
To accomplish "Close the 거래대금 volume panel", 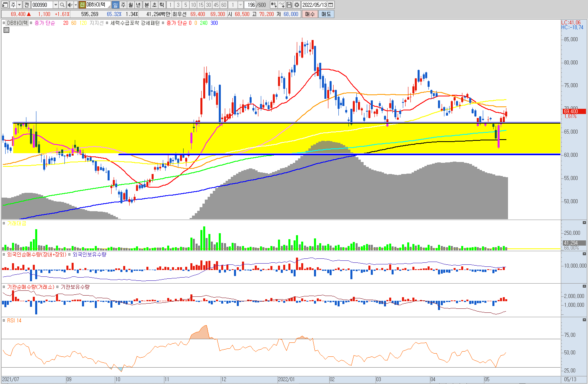I will click(584, 222).
